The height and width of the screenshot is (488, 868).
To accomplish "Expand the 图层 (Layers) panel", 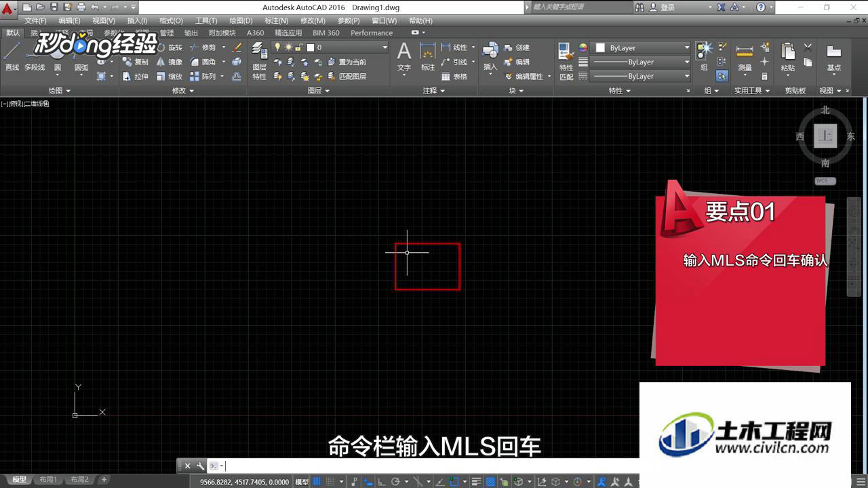I will coord(319,90).
